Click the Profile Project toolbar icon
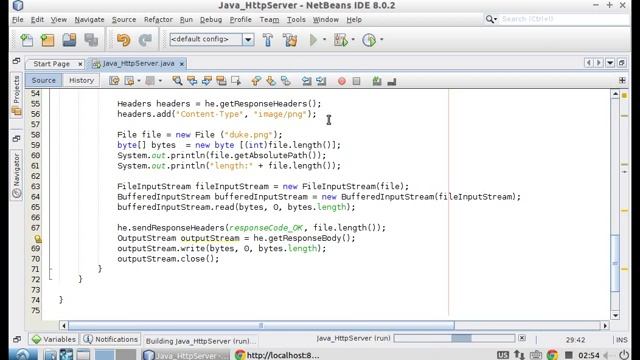Screen dimensions: 640x360 369,40
